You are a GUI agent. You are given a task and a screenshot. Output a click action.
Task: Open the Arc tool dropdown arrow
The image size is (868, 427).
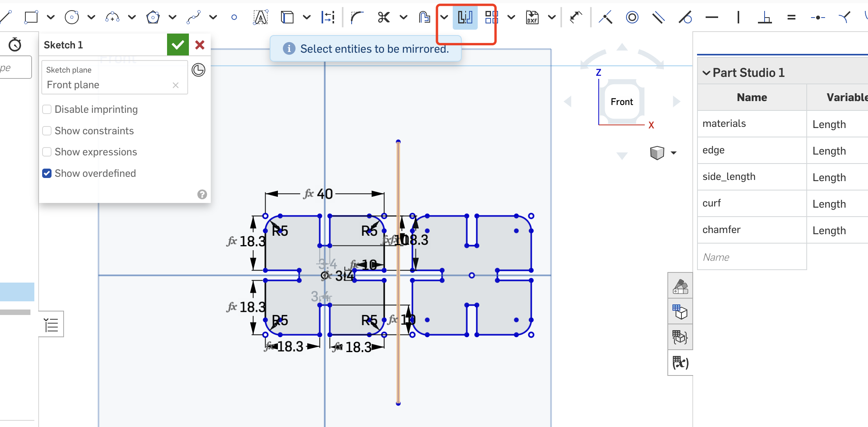point(132,17)
